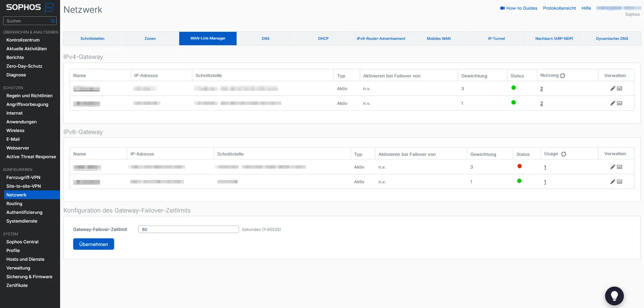Click edit pencil for first IPv4 gateway
Screen dimensions: 644x308
(x=612, y=88)
